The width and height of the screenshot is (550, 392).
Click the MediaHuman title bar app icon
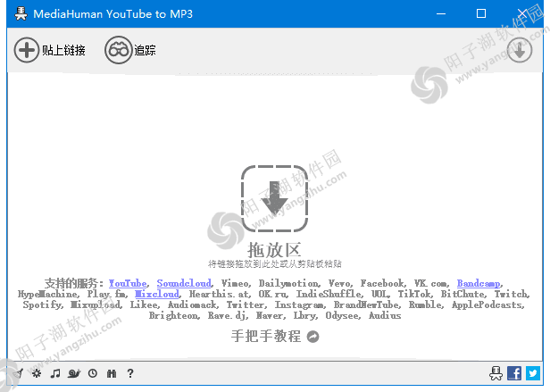tap(21, 13)
